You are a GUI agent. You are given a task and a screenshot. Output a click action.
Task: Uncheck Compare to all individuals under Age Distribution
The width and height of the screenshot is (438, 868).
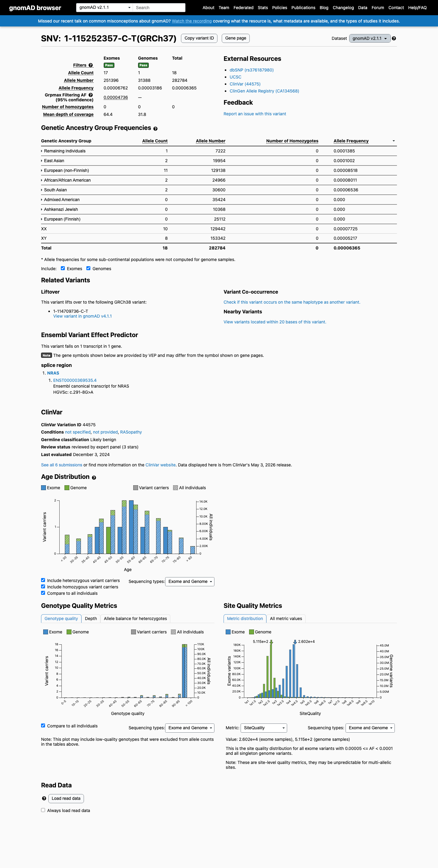(x=43, y=593)
